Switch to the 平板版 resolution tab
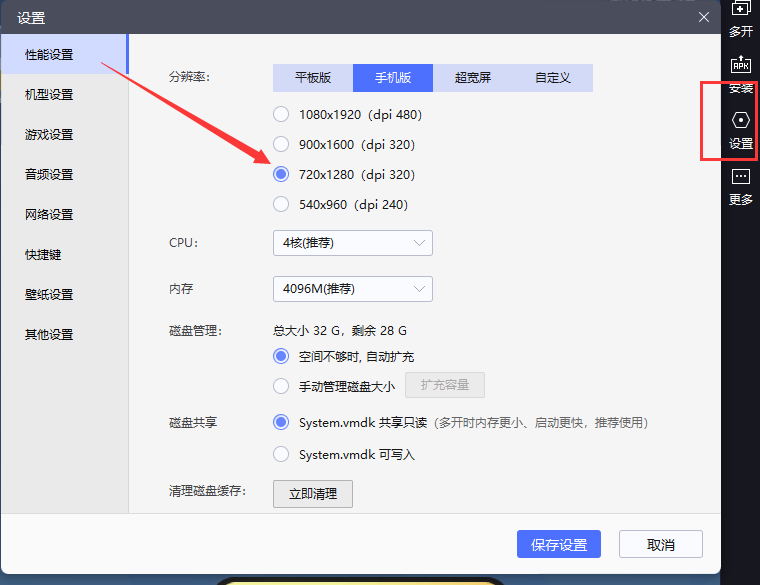 pos(312,78)
